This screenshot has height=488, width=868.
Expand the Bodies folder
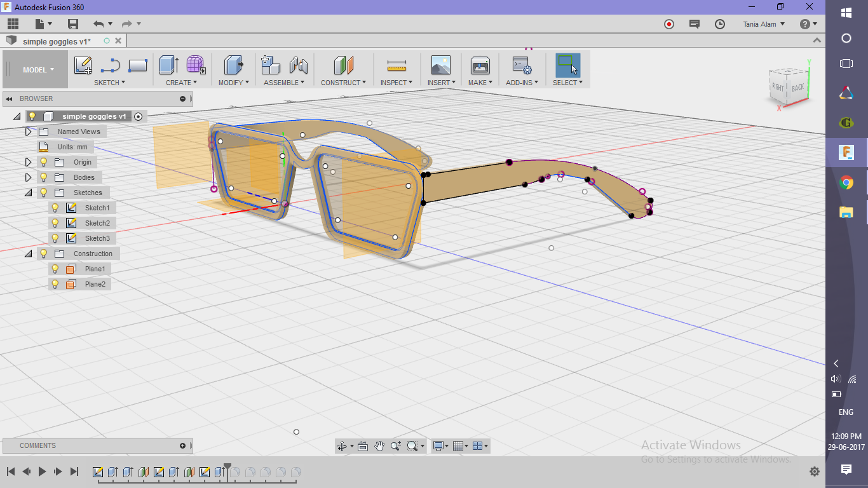[28, 177]
